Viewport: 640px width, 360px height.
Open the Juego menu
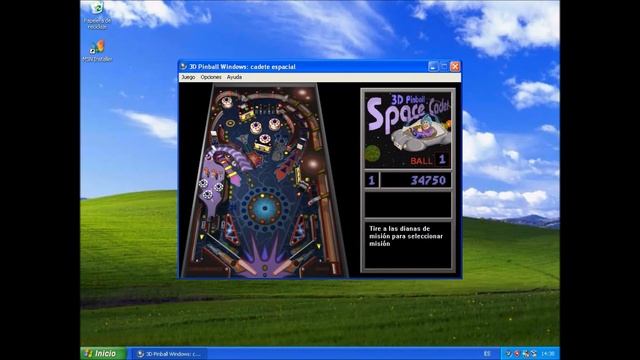click(188, 77)
